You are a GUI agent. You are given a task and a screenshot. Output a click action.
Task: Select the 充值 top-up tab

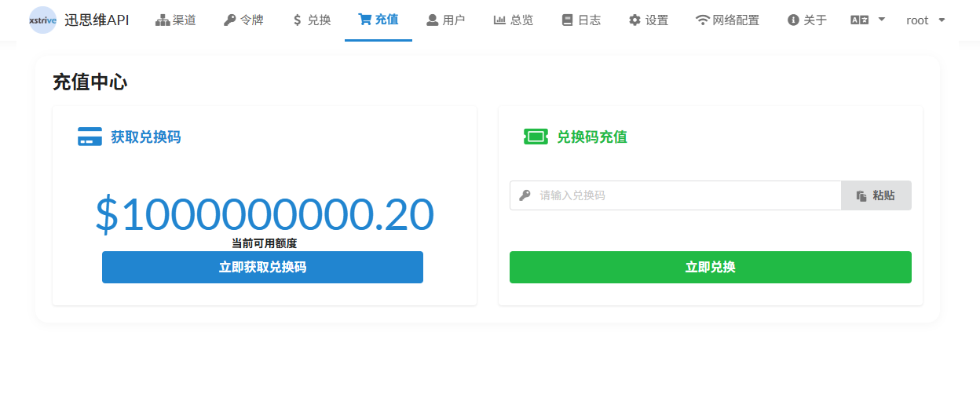(378, 20)
